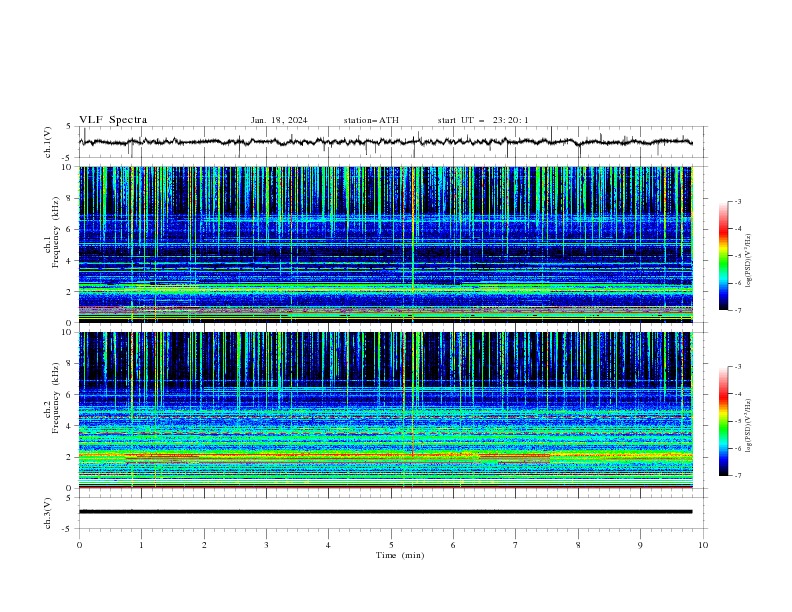Click the time axis tick label "3"
Viewport: 792px width, 612px height.
(x=266, y=545)
